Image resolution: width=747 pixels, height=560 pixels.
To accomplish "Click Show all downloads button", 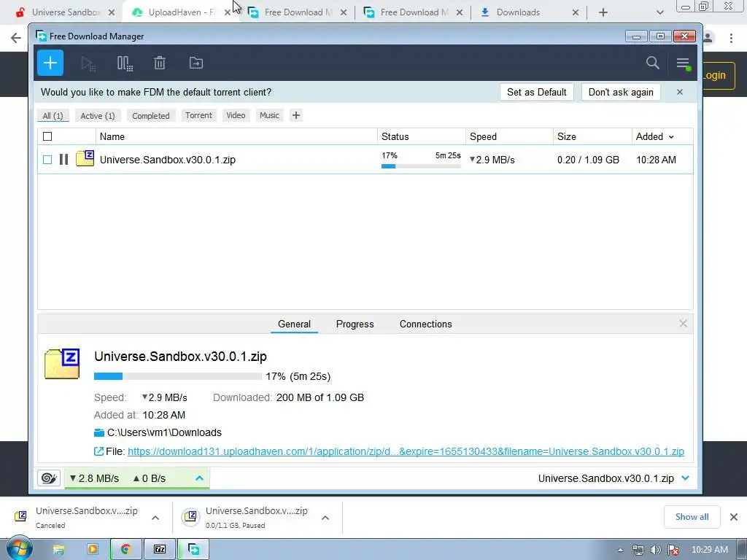I will click(692, 517).
